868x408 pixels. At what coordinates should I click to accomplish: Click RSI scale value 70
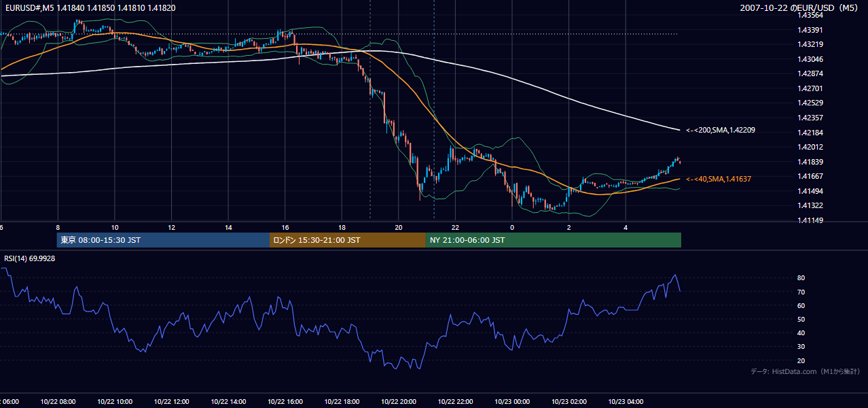click(x=801, y=292)
